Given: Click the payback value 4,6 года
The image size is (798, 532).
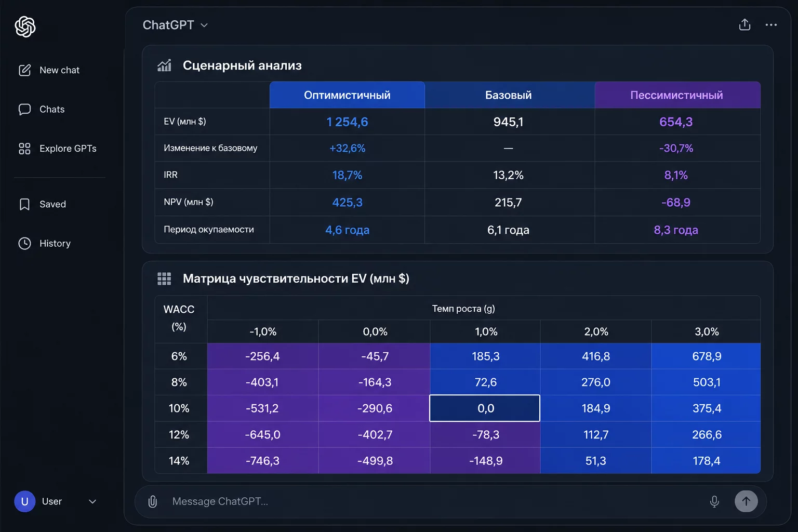Looking at the screenshot, I should point(347,230).
